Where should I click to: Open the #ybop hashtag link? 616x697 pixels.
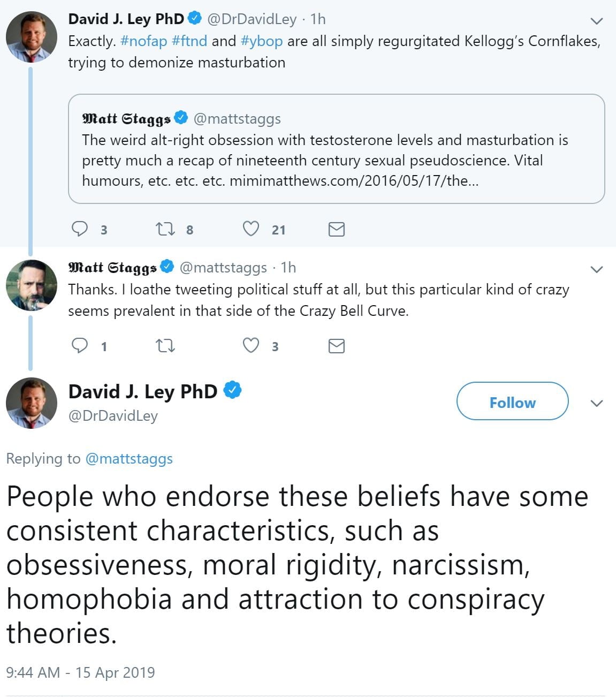click(262, 41)
